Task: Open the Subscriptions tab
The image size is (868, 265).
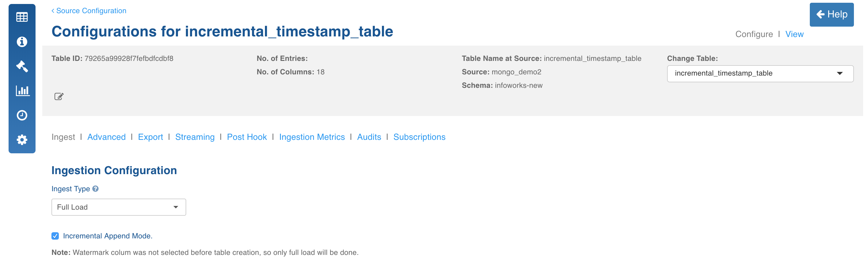Action: (419, 137)
